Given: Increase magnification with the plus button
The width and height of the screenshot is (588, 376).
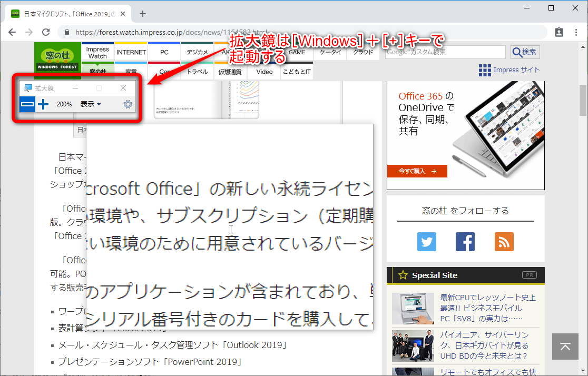Looking at the screenshot, I should point(44,104).
